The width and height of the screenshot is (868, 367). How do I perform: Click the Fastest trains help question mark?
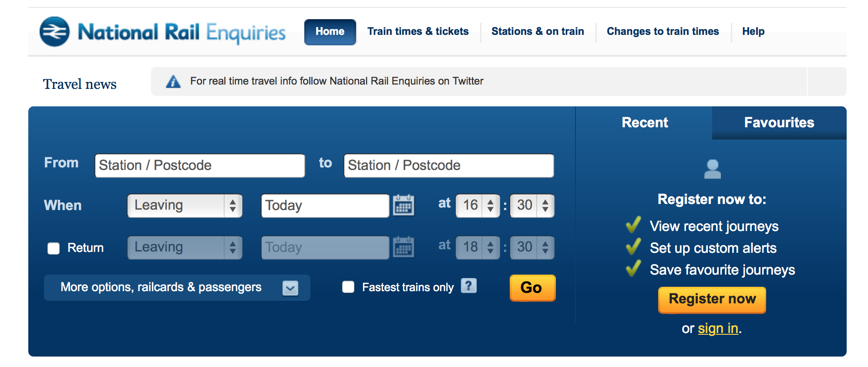click(x=468, y=286)
